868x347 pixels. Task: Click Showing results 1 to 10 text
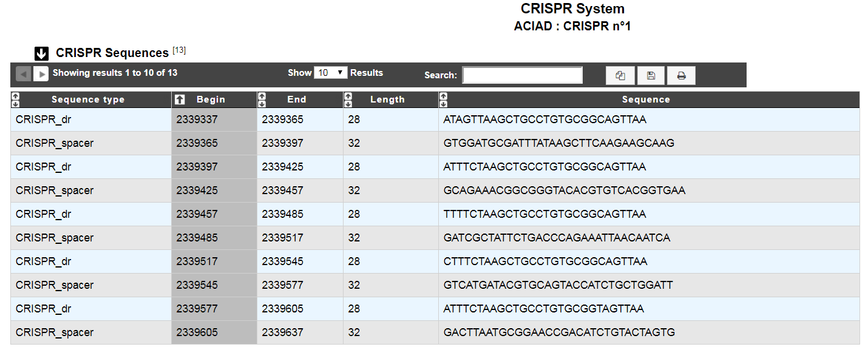(115, 73)
